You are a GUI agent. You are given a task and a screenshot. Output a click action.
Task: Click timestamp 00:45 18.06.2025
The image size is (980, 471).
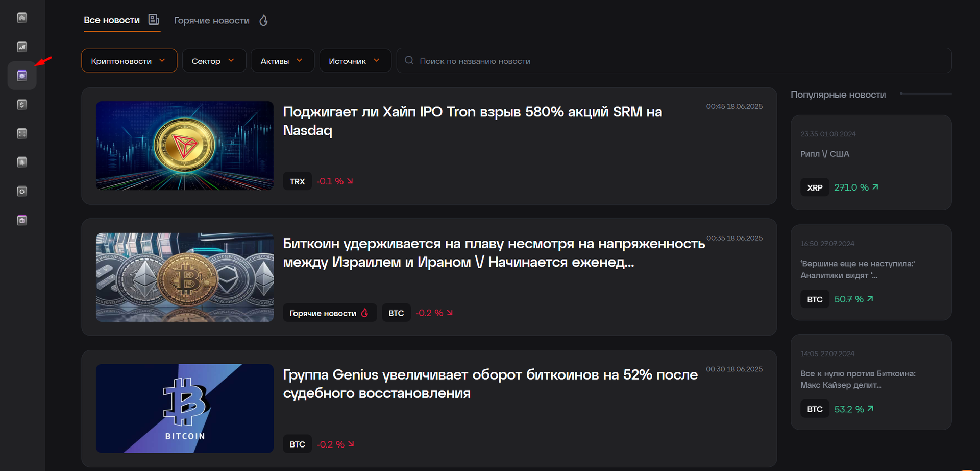click(x=734, y=106)
